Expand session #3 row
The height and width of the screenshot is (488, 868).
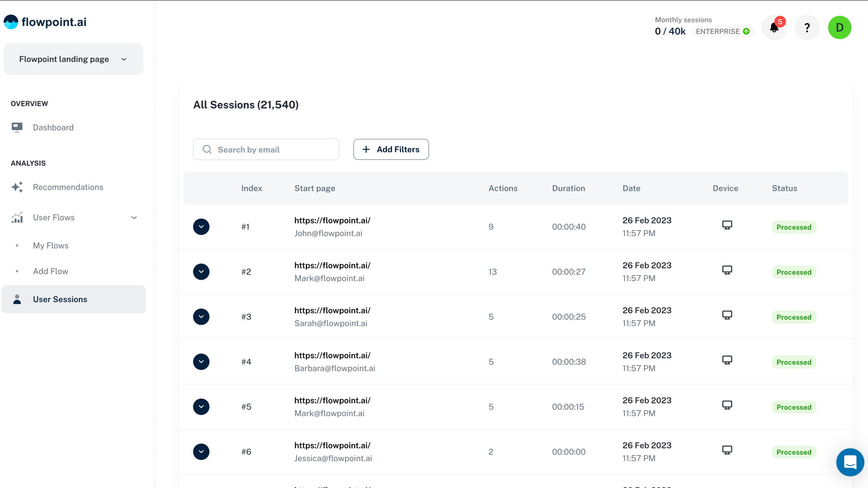[x=201, y=317]
